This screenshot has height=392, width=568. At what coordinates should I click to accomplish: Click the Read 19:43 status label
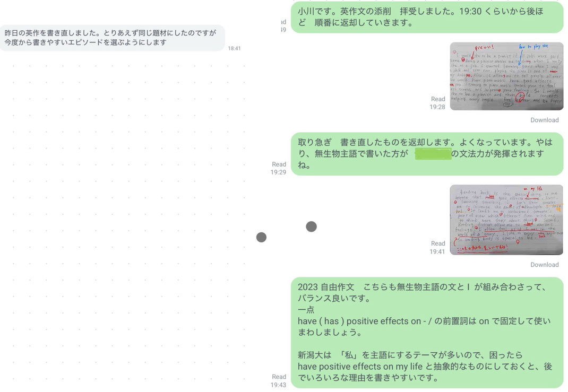[x=278, y=381]
